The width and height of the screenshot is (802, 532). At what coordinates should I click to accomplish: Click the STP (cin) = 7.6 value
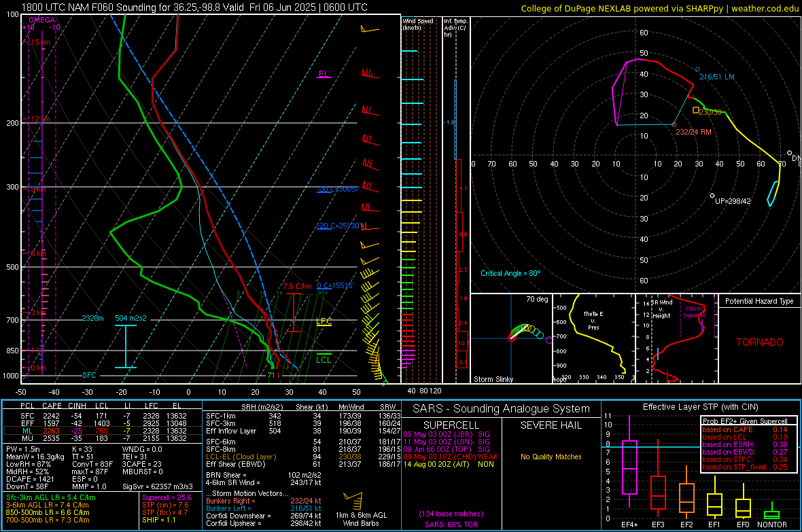coord(165,505)
